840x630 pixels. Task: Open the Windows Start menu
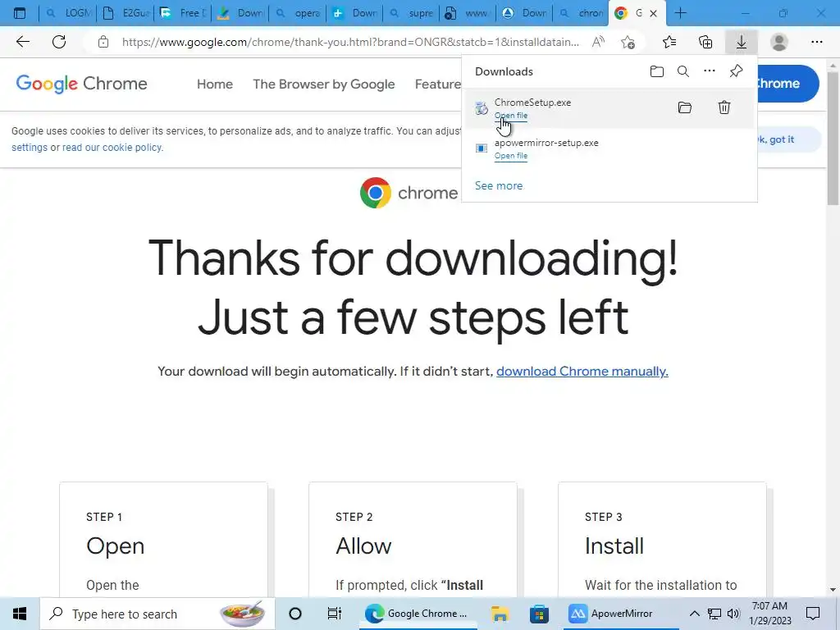[20, 614]
